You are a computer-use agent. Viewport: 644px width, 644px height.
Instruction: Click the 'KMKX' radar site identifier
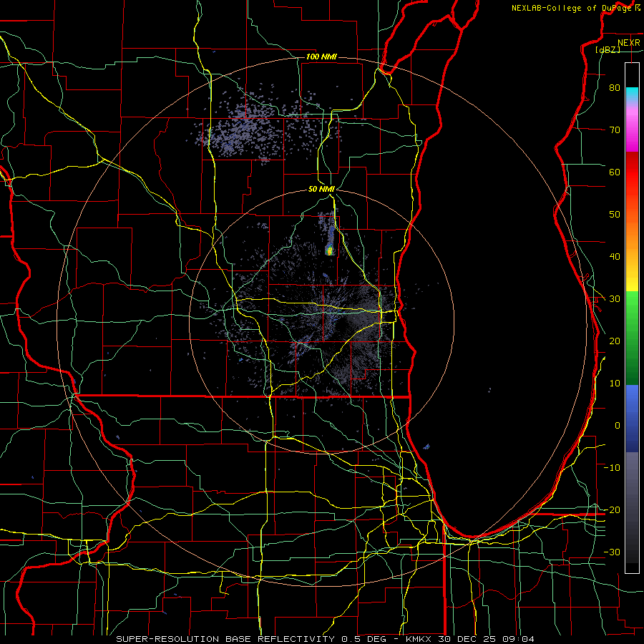[x=419, y=639]
